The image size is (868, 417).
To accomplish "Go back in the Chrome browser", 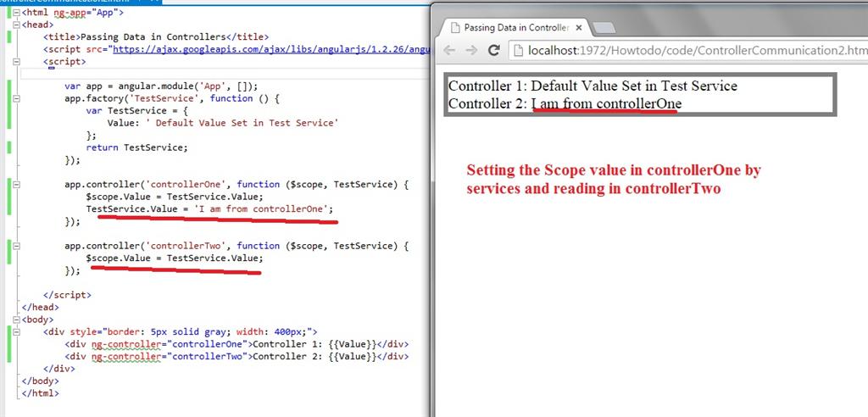I will (x=449, y=51).
